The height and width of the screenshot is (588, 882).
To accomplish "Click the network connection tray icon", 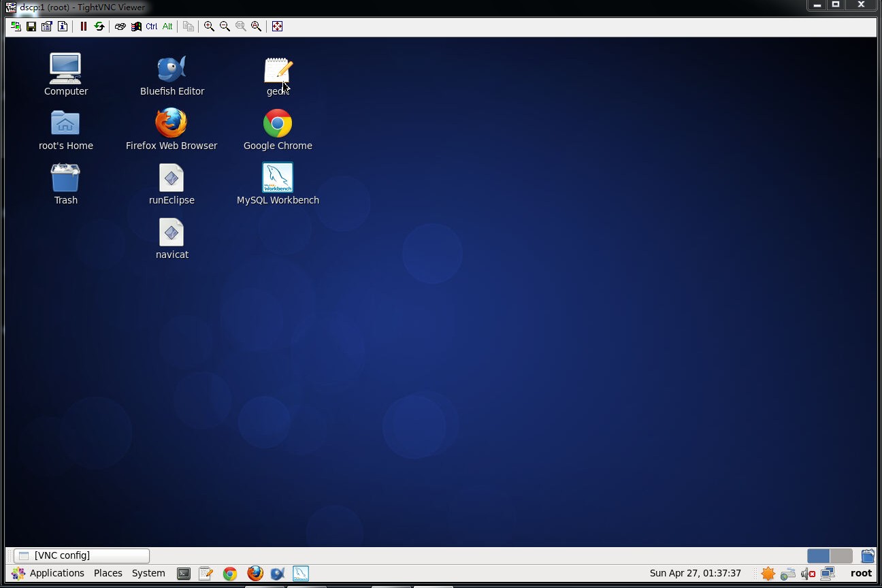I will 828,574.
